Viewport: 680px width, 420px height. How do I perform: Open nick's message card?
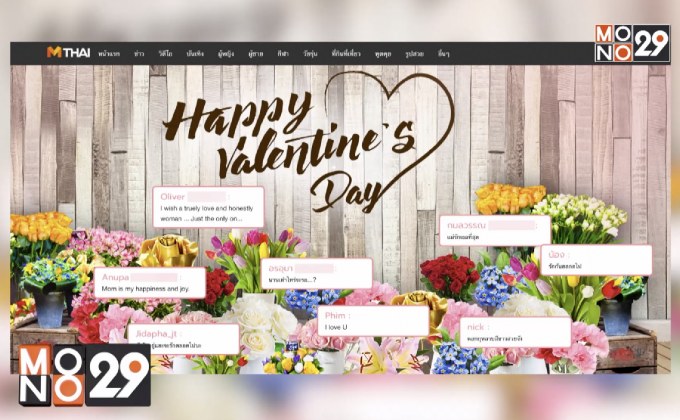(516, 332)
